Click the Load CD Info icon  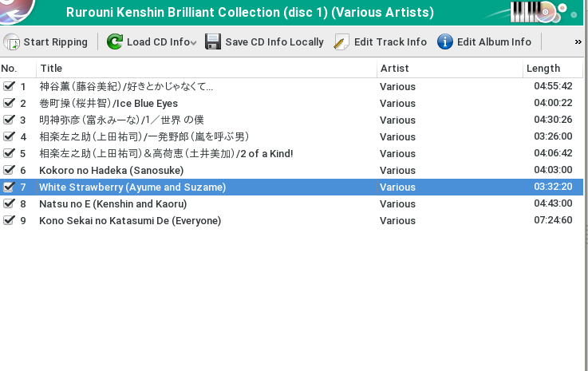point(115,41)
